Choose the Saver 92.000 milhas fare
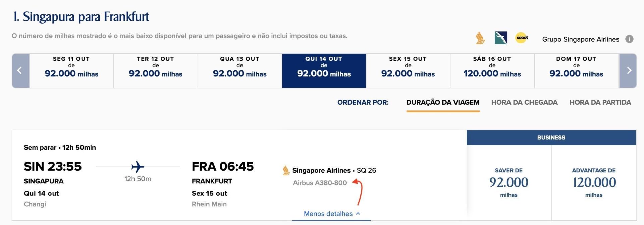This screenshot has height=225, width=644. (x=509, y=183)
